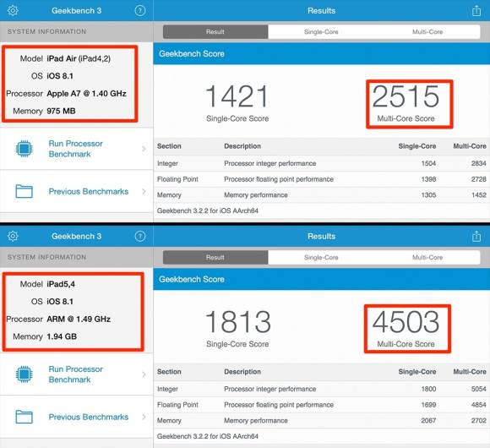Click Memory single-core value 2067
Screen dimensions: 490x448
point(428,420)
